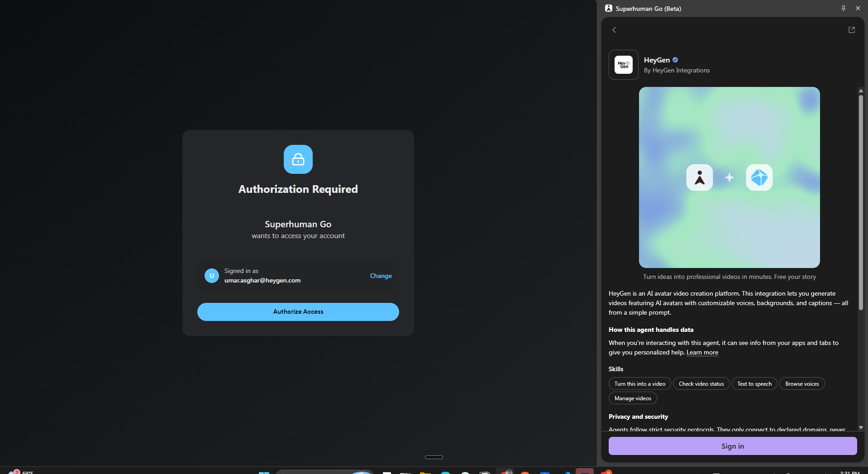Click the HeyGen promotional image
Image resolution: width=868 pixels, height=474 pixels.
[x=729, y=177]
